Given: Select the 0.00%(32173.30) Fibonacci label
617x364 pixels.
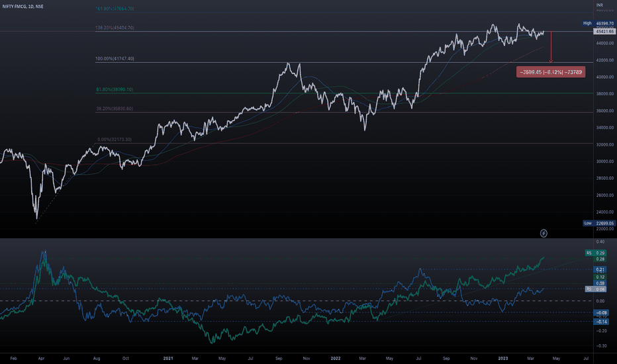Looking at the screenshot, I should [115, 140].
